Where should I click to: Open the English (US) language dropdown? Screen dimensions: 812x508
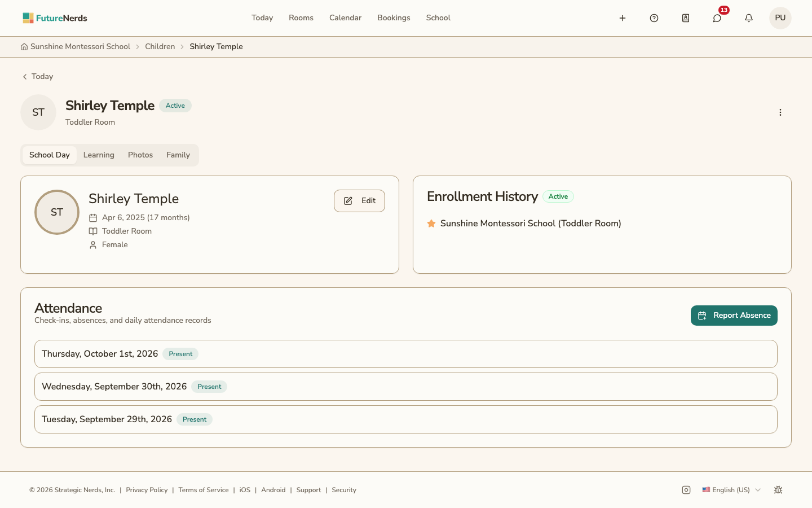click(x=731, y=490)
